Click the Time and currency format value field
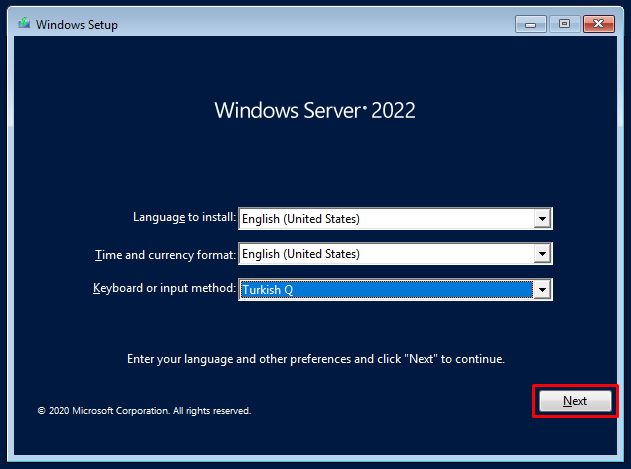 [x=385, y=254]
